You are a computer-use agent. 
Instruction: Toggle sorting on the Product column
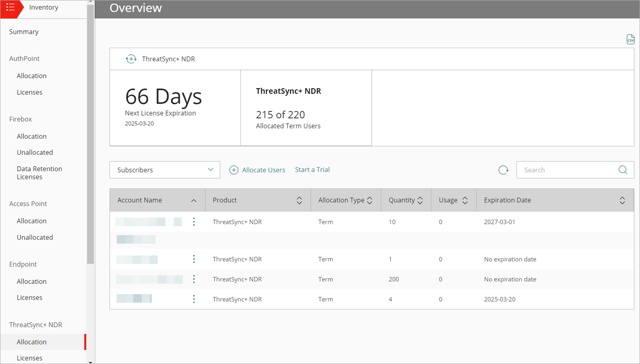299,200
